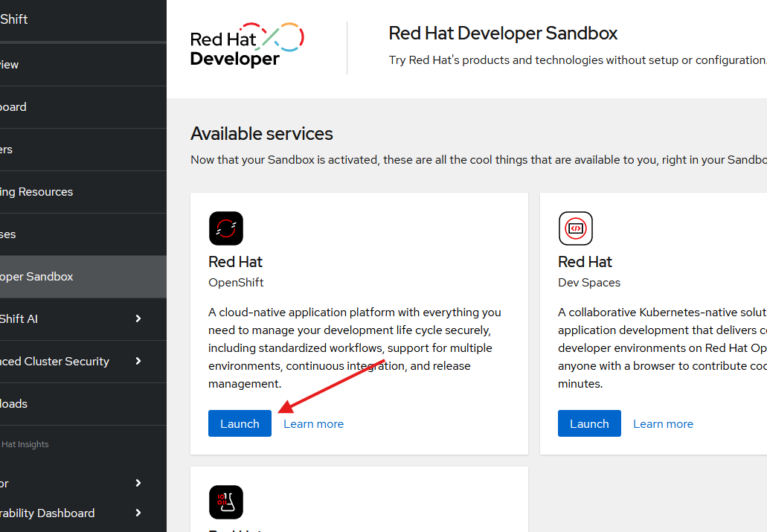Launch the Red Hat OpenShift service
Image resolution: width=767 pixels, height=532 pixels.
tap(240, 423)
